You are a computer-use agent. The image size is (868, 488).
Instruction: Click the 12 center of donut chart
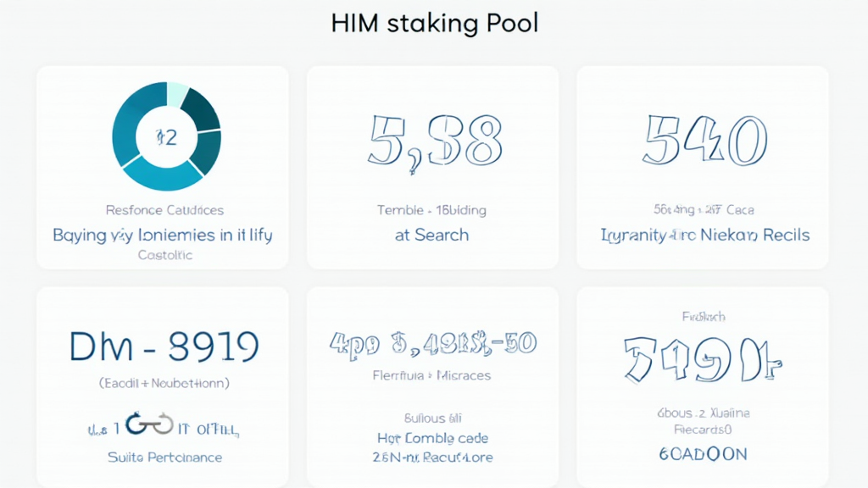pyautogui.click(x=167, y=136)
